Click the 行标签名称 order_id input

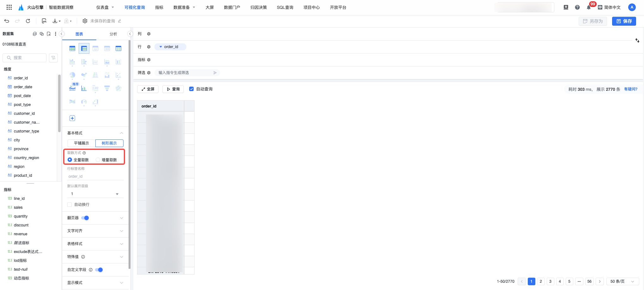click(x=95, y=176)
